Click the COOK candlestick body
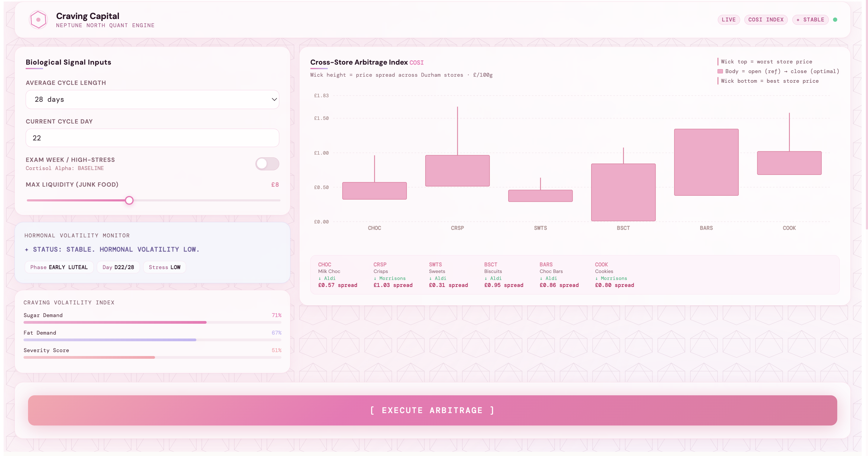The width and height of the screenshot is (868, 456). click(789, 163)
